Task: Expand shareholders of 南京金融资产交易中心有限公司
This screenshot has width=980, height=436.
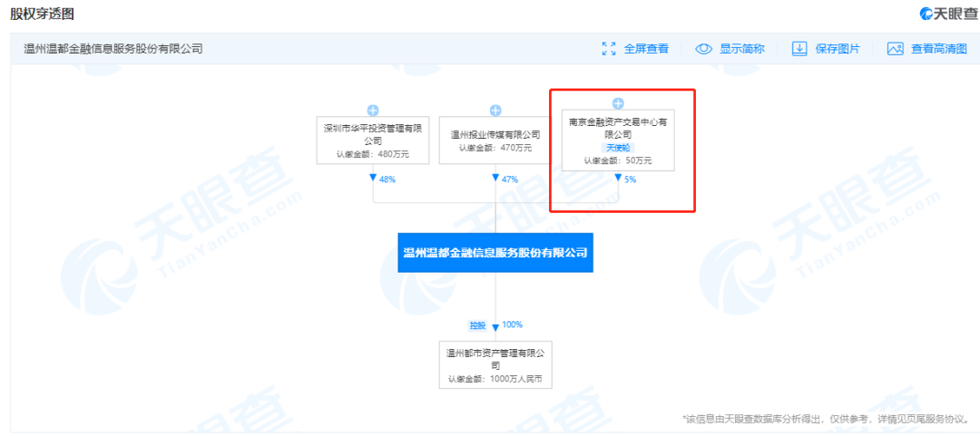Action: pos(618,103)
